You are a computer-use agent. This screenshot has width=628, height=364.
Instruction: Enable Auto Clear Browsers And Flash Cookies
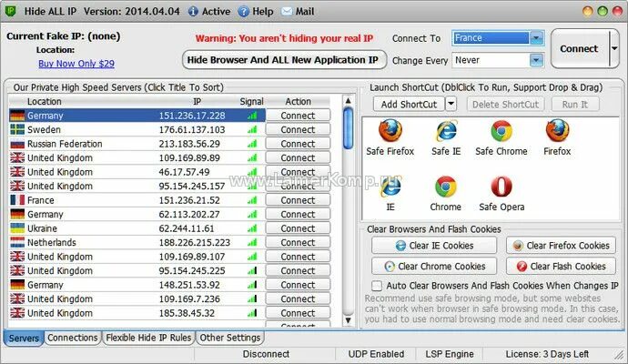point(377,286)
